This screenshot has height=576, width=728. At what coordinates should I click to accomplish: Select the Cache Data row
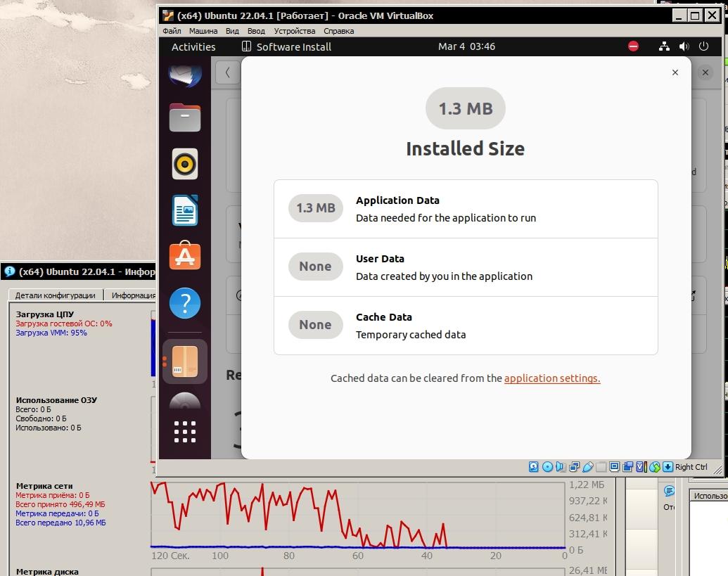pos(466,326)
